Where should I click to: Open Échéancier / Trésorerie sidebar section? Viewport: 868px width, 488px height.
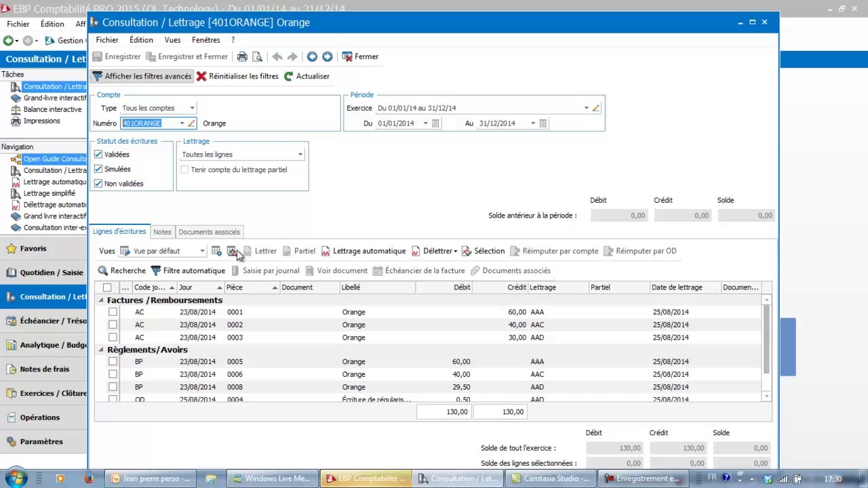click(x=43, y=321)
